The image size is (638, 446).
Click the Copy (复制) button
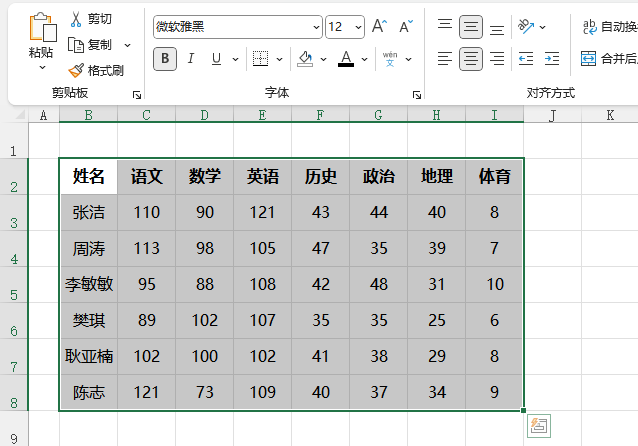tap(90, 45)
